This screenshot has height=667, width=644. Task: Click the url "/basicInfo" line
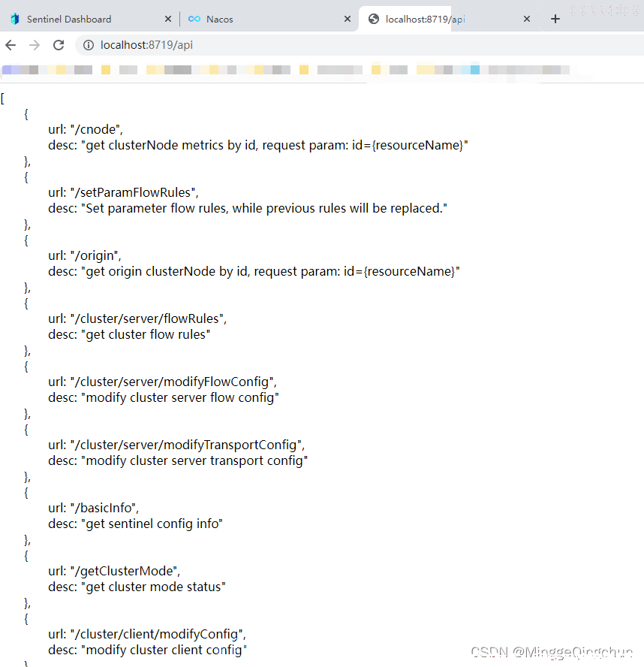(94, 508)
